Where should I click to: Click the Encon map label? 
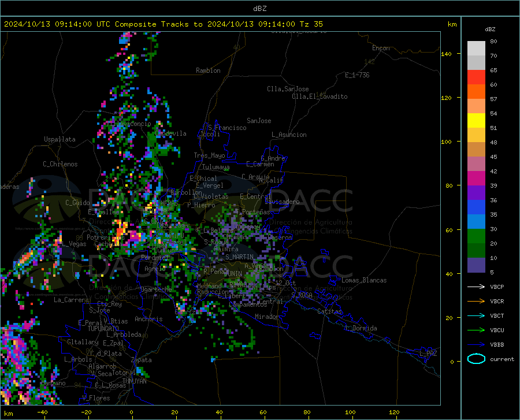tap(381, 48)
